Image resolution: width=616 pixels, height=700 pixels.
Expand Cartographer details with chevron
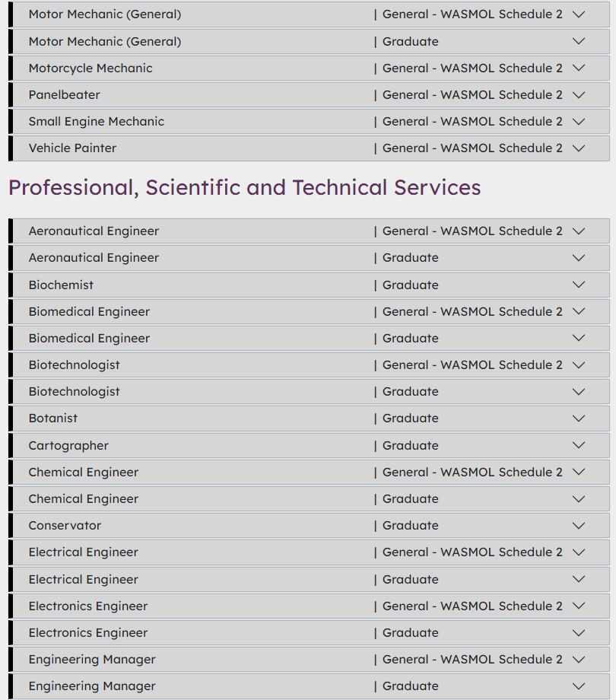(579, 446)
